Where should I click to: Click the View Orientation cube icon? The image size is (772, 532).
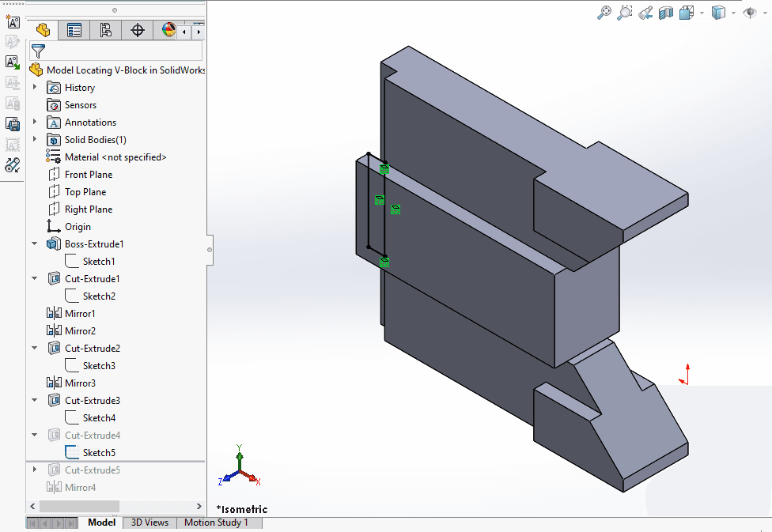[x=685, y=13]
